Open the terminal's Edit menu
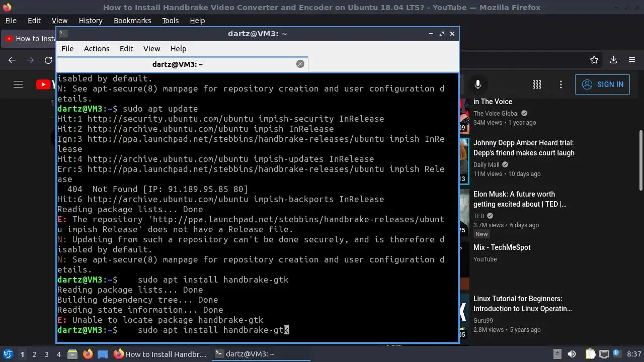This screenshot has height=362, width=644. pos(126,49)
